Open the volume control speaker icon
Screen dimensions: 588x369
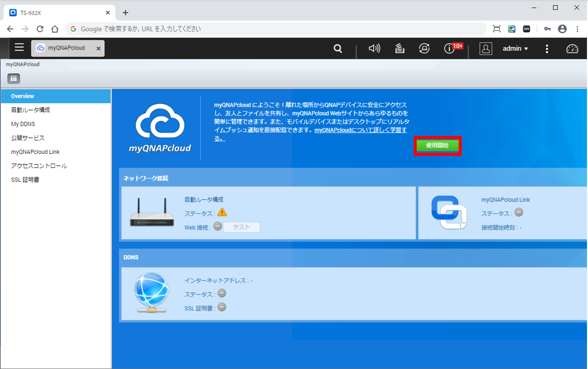374,49
